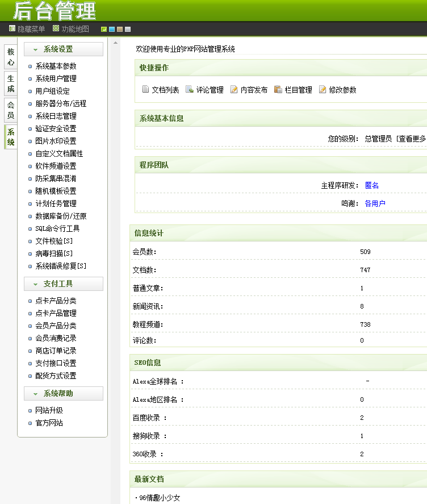Open 验证安全设置 in sidebar
This screenshot has width=427, height=504.
[56, 129]
